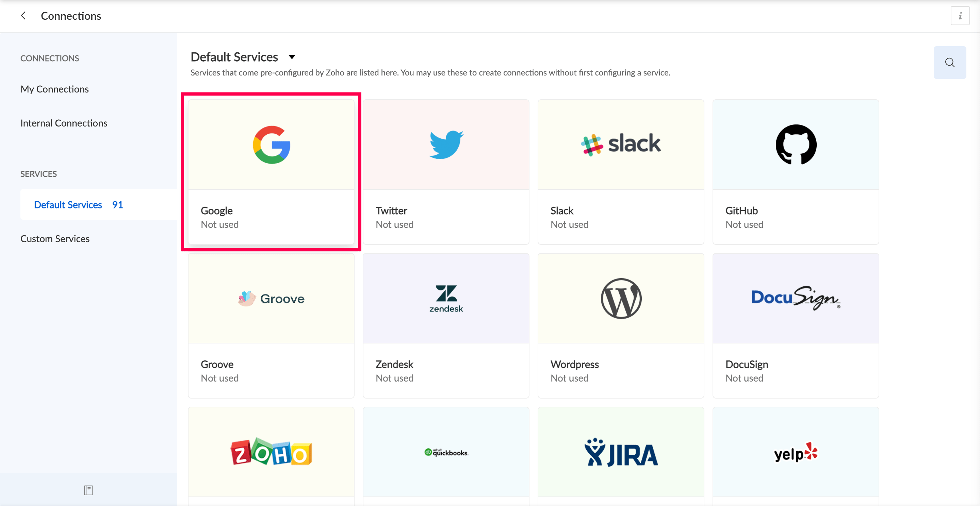Click Not used status under Zendesk
This screenshot has width=980, height=506.
[394, 378]
